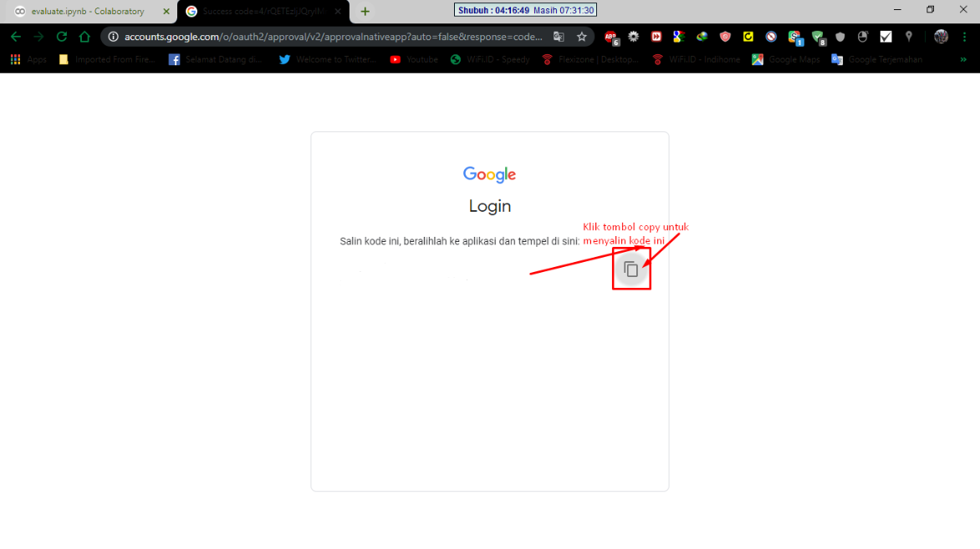Click the Login heading text
This screenshot has height=549, width=980.
pos(490,206)
